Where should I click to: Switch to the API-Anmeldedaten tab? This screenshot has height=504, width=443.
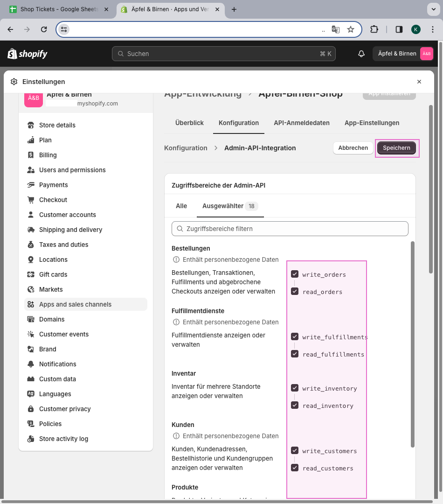(302, 123)
